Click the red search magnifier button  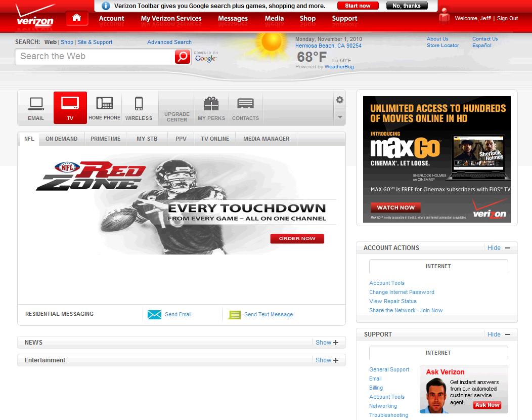[183, 56]
